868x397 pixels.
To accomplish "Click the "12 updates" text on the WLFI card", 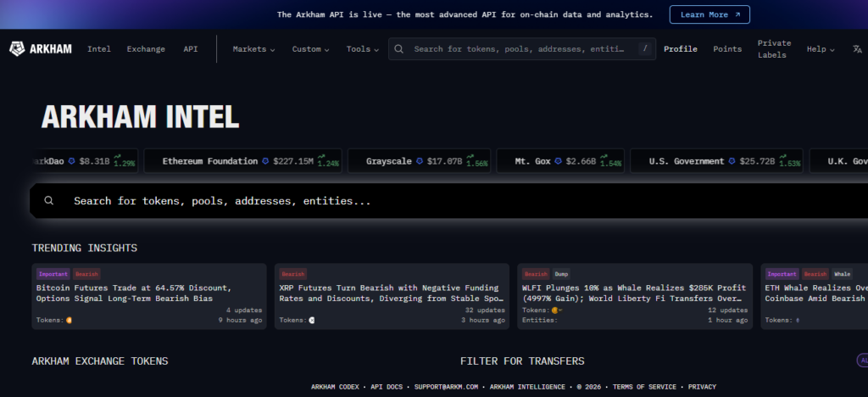I will pyautogui.click(x=728, y=310).
